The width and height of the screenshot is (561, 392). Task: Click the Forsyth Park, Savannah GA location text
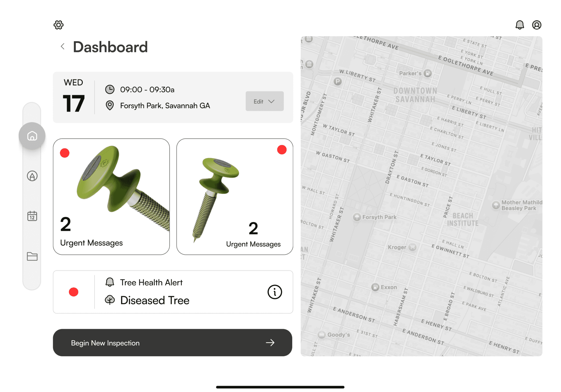click(x=165, y=106)
